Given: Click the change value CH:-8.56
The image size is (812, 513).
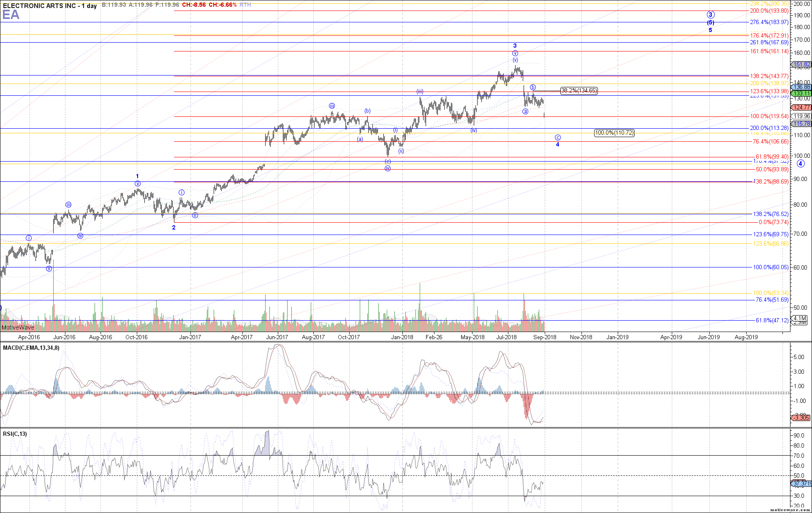Looking at the screenshot, I should 194,5.
